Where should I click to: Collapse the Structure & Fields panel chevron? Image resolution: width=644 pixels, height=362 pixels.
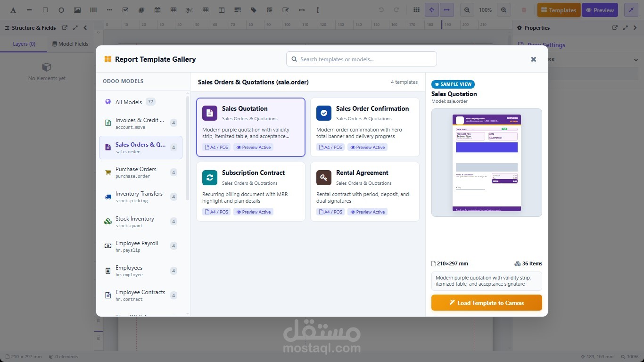85,28
